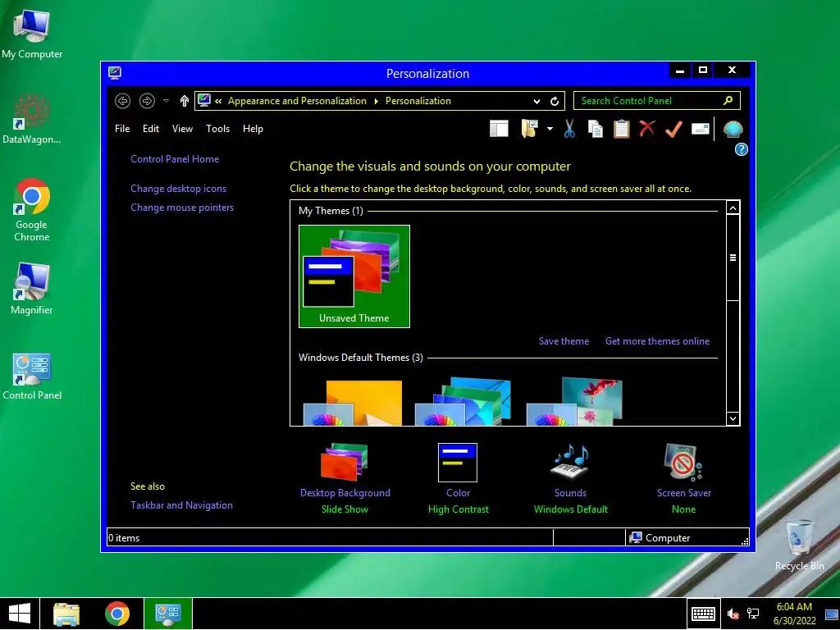The height and width of the screenshot is (630, 840).
Task: Go up one level with the Up arrow
Action: (185, 101)
